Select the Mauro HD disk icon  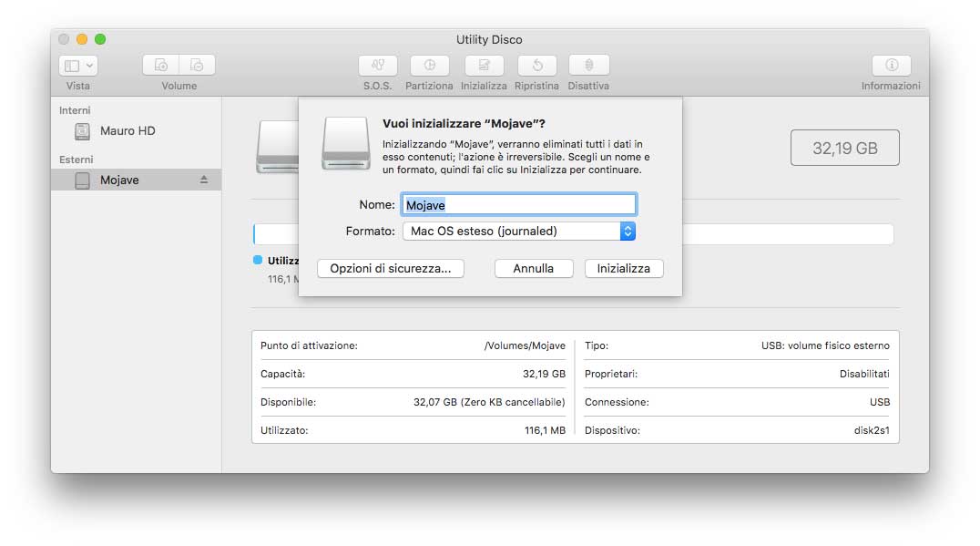pos(83,131)
